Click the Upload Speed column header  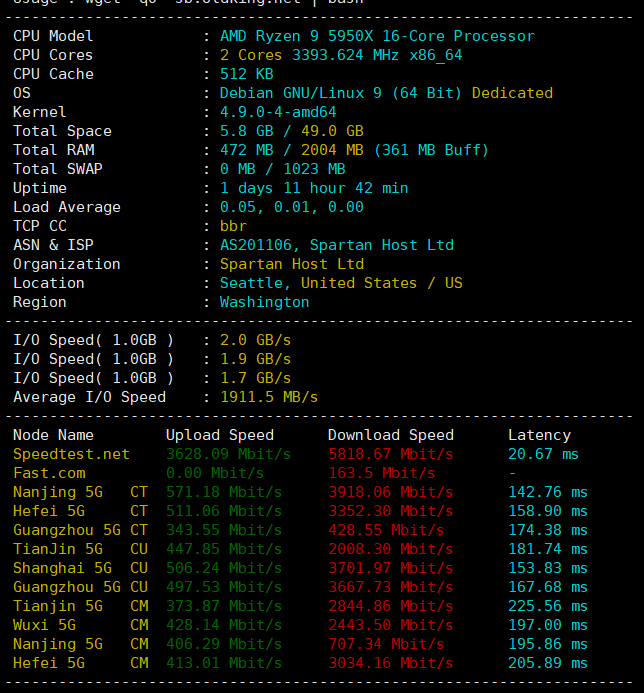coord(220,435)
